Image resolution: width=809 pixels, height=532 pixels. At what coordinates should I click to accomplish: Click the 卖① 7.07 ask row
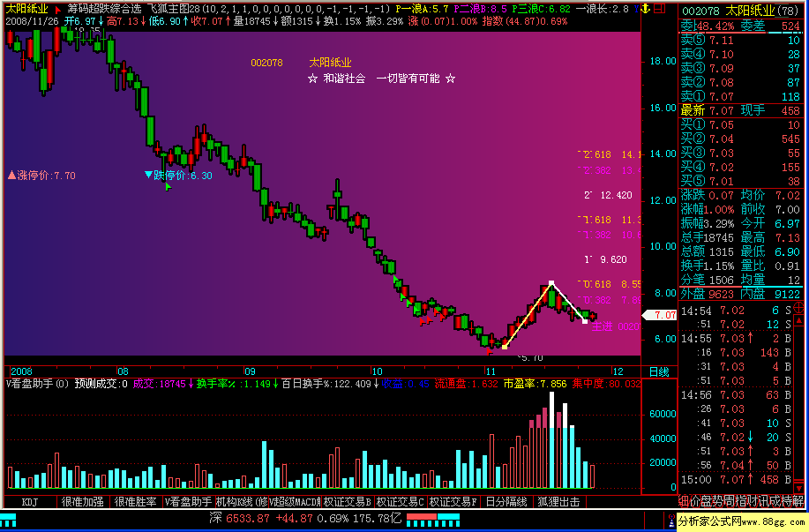tap(740, 96)
